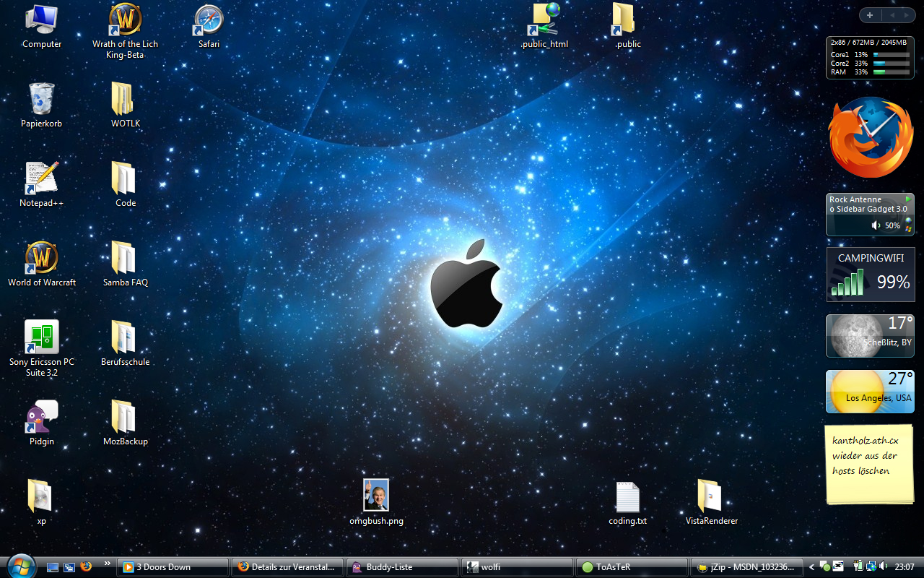Select the World of Warcraft desktop shortcut
Viewport: 924px width, 578px height.
coord(42,258)
